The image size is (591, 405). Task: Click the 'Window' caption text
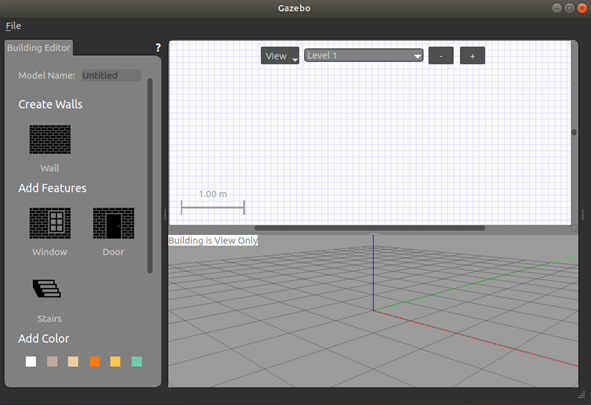click(x=50, y=252)
